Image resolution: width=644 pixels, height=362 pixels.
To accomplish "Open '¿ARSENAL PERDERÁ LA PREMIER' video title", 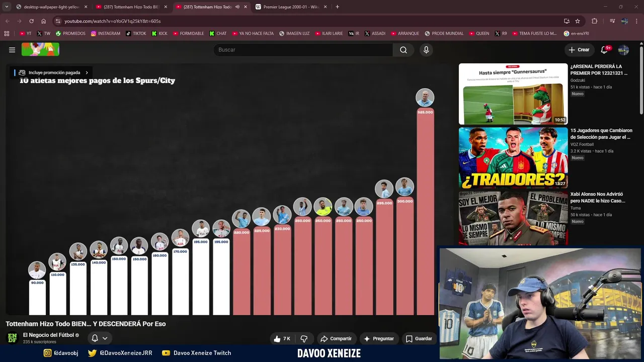I will tap(599, 70).
